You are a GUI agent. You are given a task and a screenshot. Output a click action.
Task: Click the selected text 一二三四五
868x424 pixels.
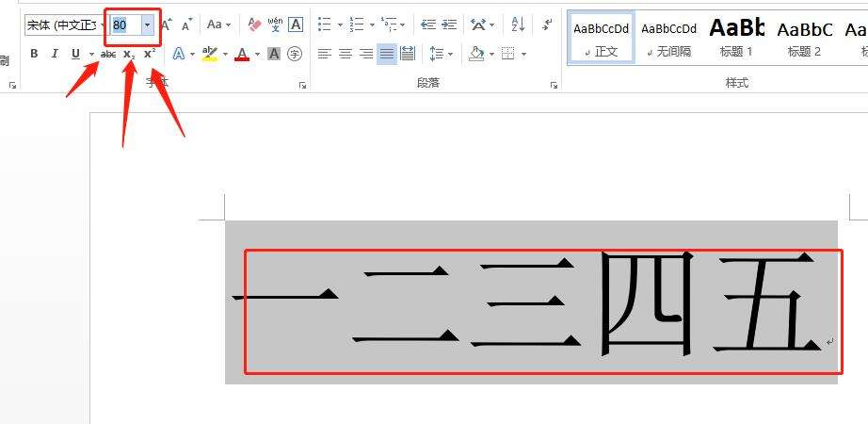click(526, 303)
